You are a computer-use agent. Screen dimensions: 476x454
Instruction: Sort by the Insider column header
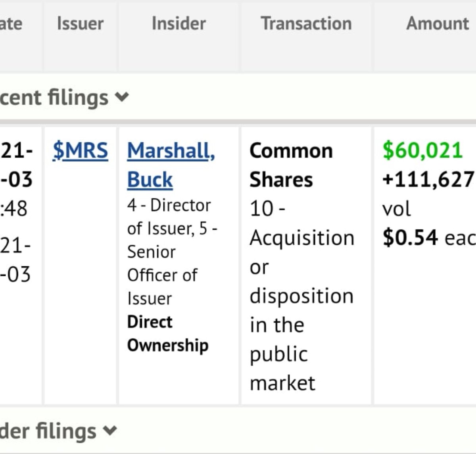[x=179, y=23]
